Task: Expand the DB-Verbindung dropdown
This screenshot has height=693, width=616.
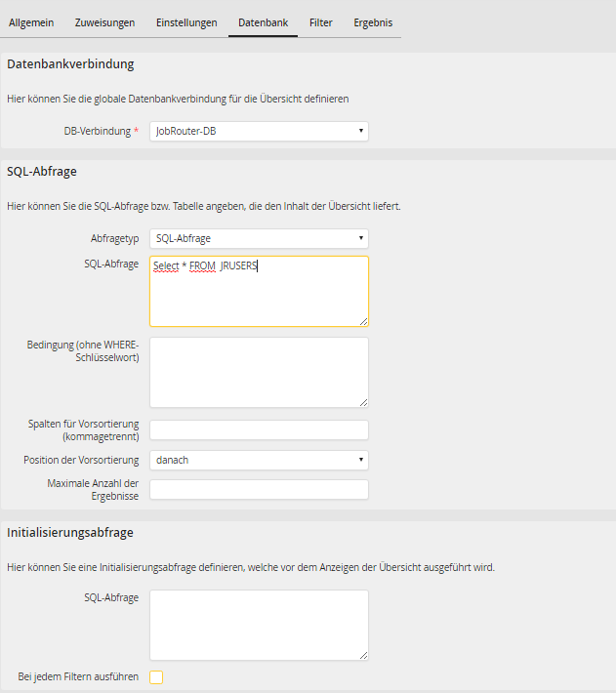Action: (259, 131)
